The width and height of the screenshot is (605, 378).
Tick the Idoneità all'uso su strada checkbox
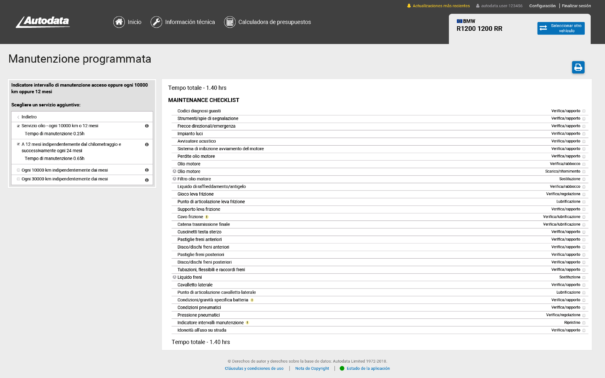(x=584, y=331)
